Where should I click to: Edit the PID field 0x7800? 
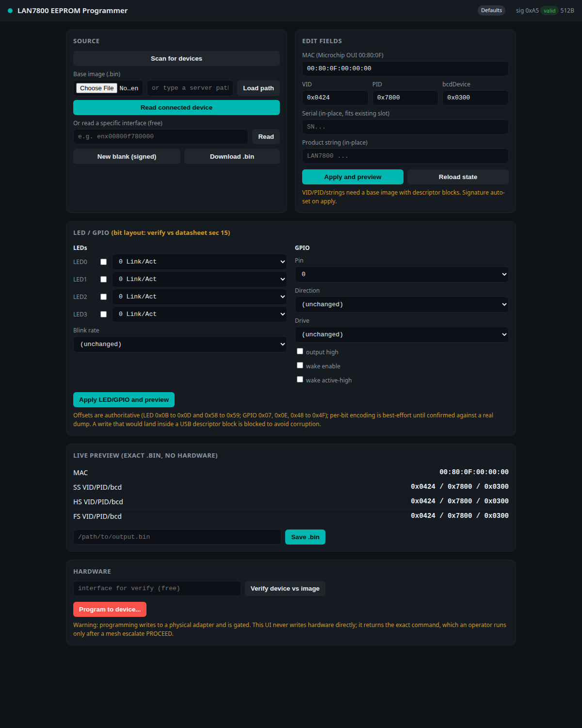pos(405,98)
